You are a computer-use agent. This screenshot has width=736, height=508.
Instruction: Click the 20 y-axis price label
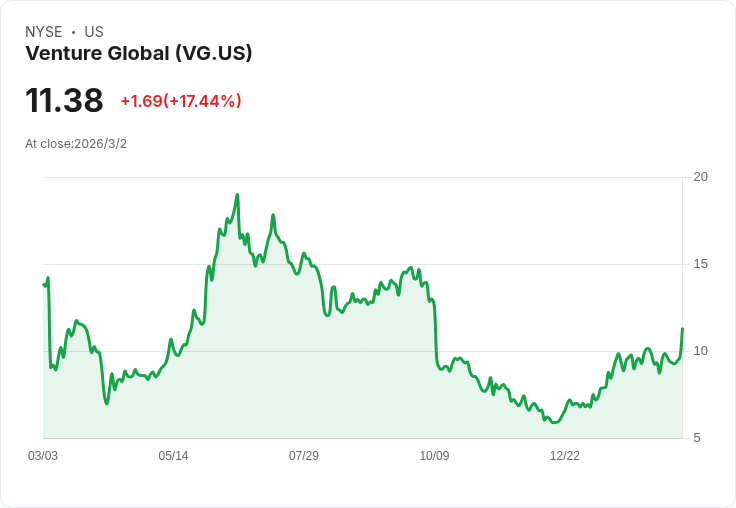(x=700, y=177)
